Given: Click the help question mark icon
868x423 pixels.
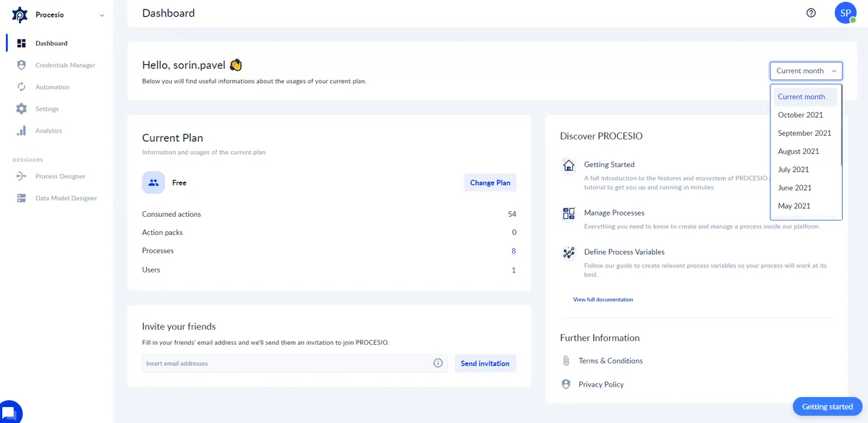Looking at the screenshot, I should tap(811, 13).
